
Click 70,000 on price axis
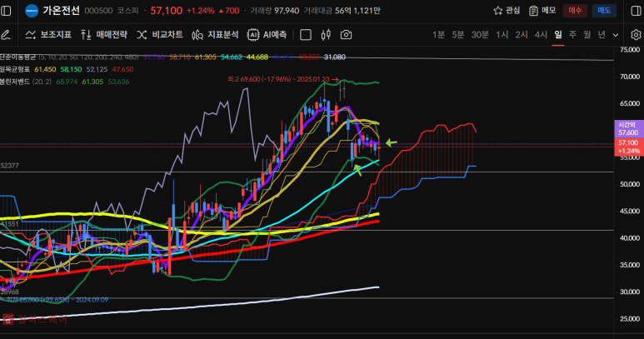pos(630,77)
